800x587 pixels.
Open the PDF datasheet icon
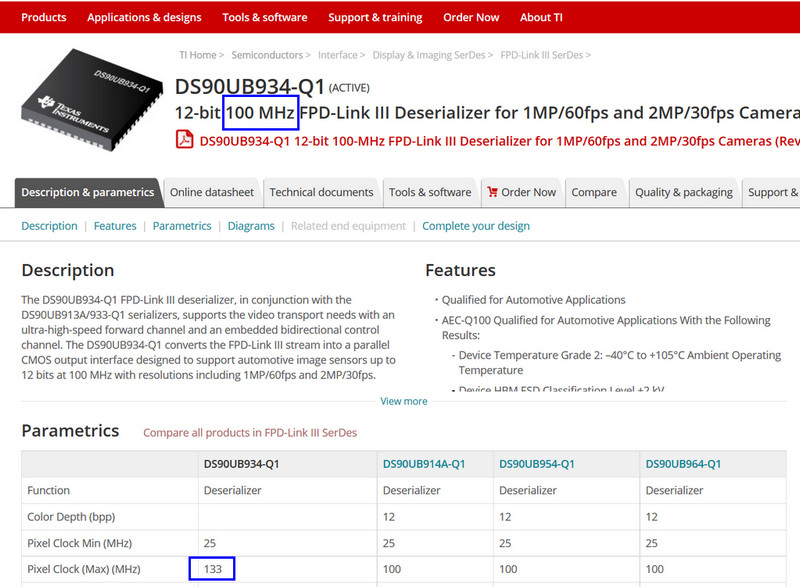coord(184,139)
